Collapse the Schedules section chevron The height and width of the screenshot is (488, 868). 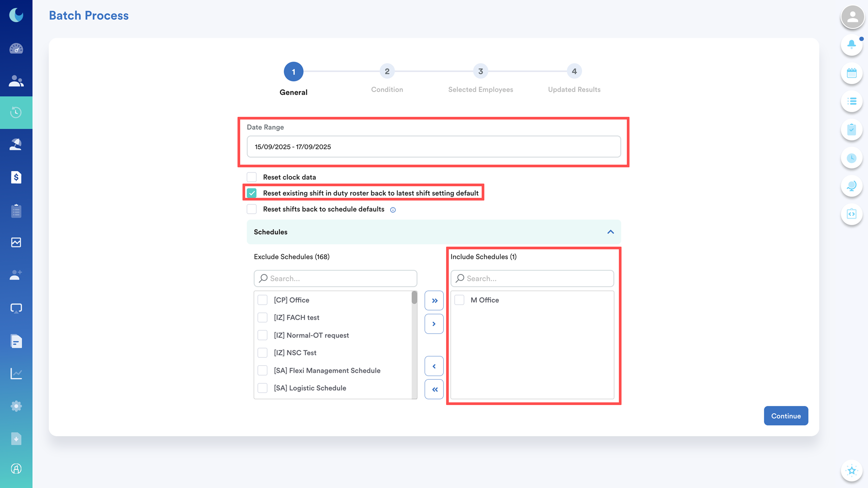611,232
